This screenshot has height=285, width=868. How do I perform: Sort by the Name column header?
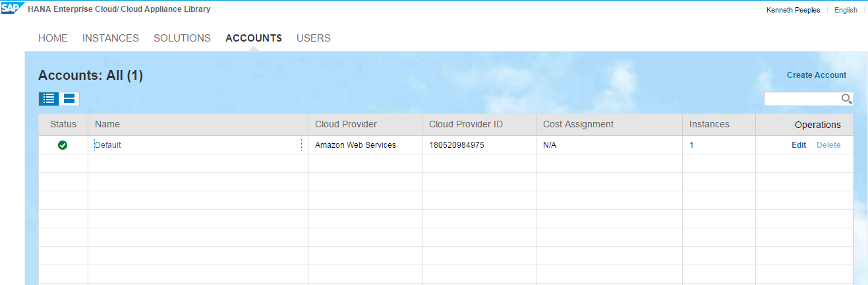(x=198, y=124)
